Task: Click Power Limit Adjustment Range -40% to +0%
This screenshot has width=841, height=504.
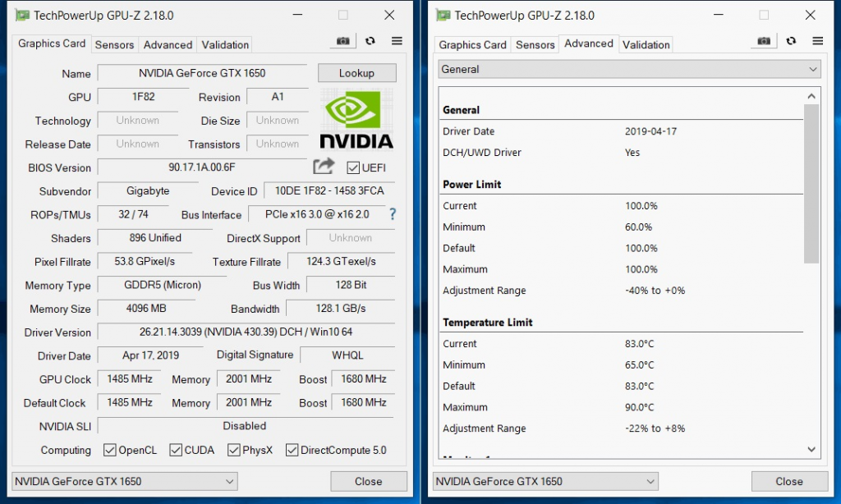Action: click(655, 291)
